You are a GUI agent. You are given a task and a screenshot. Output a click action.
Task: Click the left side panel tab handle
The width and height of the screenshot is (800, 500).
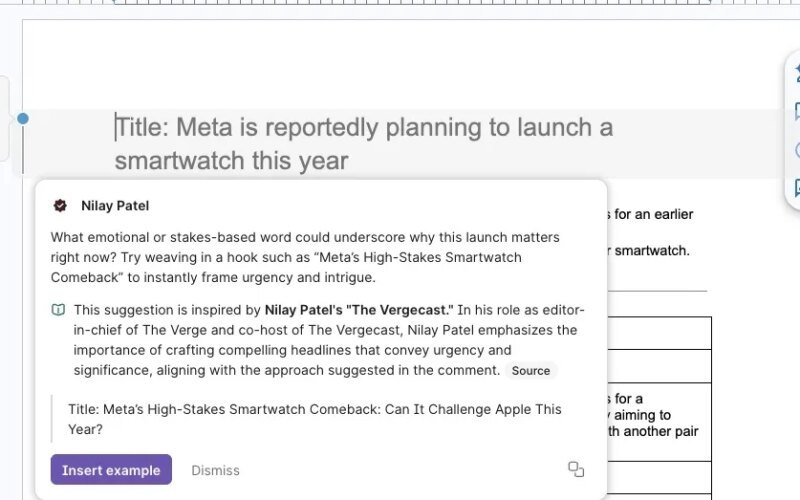pos(4,118)
